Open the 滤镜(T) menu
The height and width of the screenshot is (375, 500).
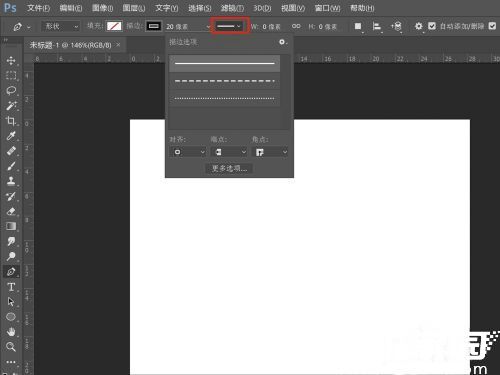tap(232, 8)
